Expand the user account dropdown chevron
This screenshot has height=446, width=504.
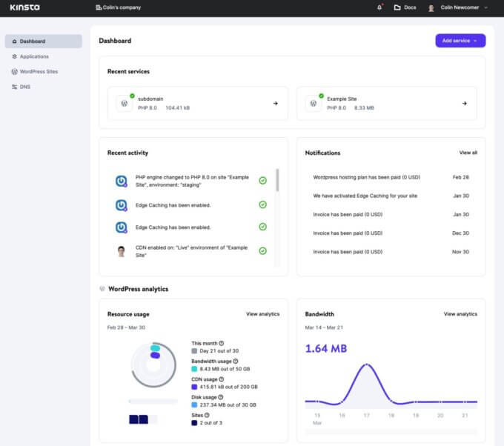click(486, 7)
